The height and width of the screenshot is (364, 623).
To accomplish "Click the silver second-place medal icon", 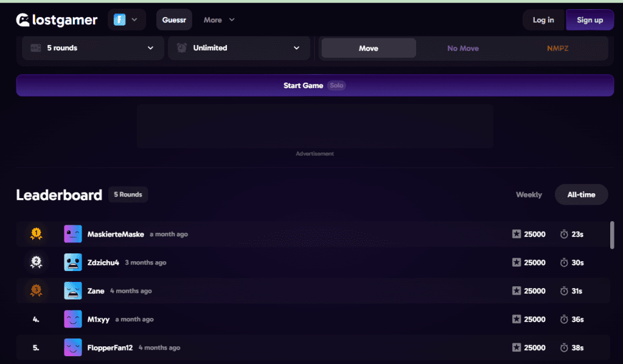I will click(x=36, y=262).
